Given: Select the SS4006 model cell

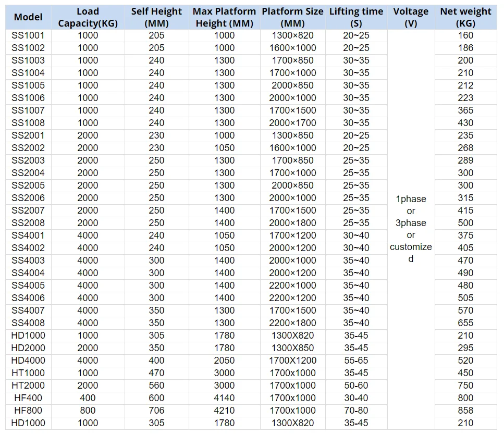Looking at the screenshot, I should [x=28, y=298].
